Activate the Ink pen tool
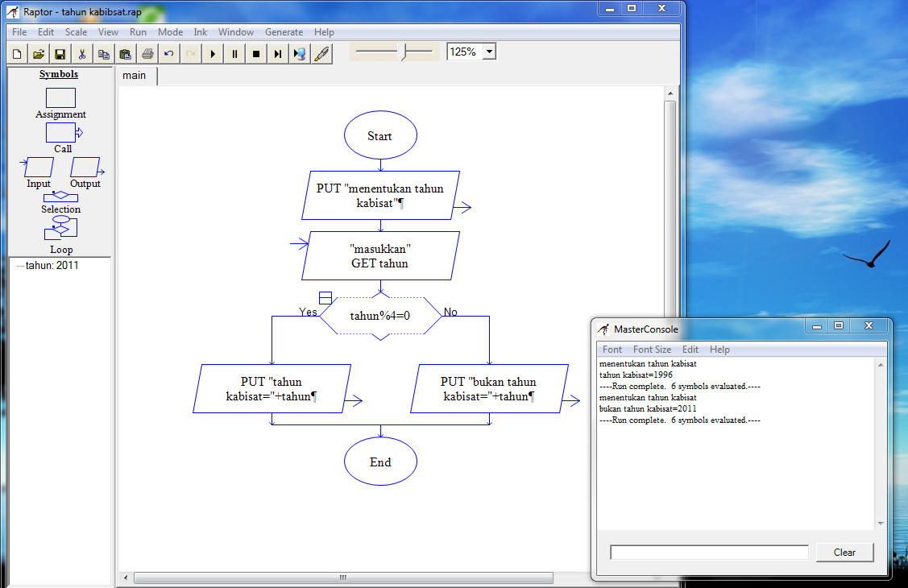 (x=321, y=53)
